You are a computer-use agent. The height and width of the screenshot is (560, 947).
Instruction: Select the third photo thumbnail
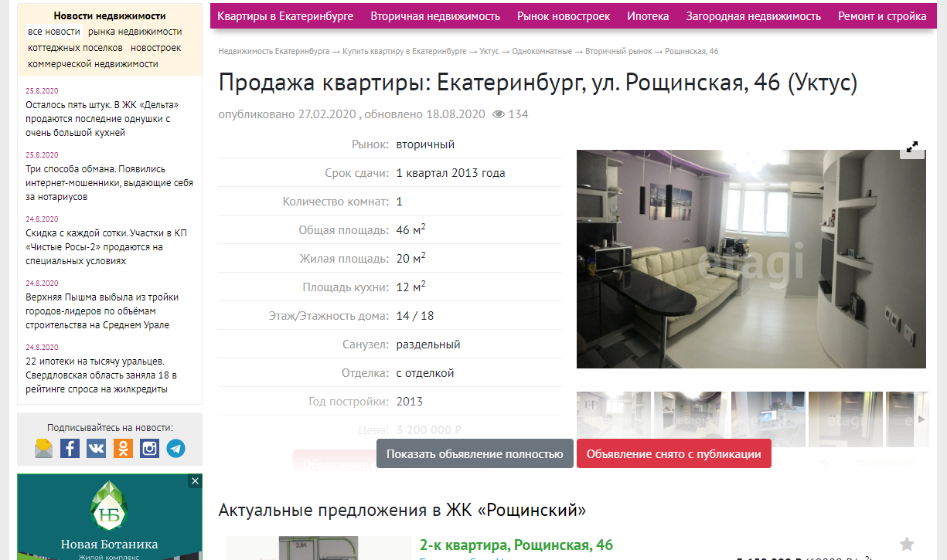pos(768,419)
